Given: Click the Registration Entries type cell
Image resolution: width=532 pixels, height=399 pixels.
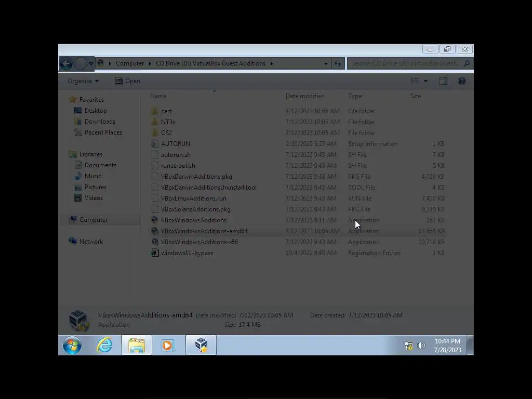Looking at the screenshot, I should pyautogui.click(x=374, y=253).
